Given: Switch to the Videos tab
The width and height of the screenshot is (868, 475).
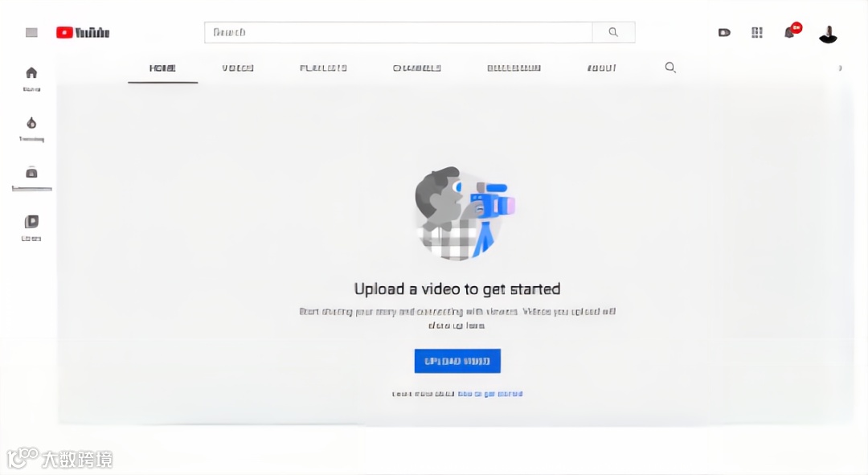Looking at the screenshot, I should coord(238,68).
